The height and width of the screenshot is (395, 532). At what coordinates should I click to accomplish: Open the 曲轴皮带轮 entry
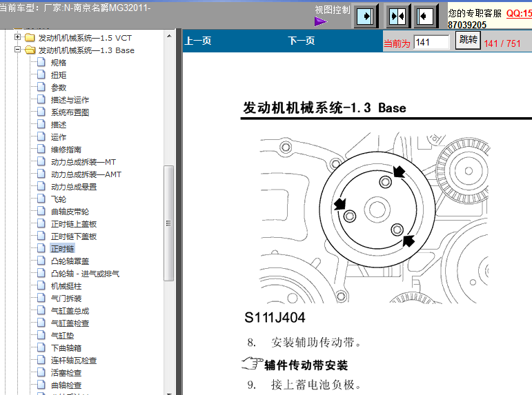coord(70,212)
